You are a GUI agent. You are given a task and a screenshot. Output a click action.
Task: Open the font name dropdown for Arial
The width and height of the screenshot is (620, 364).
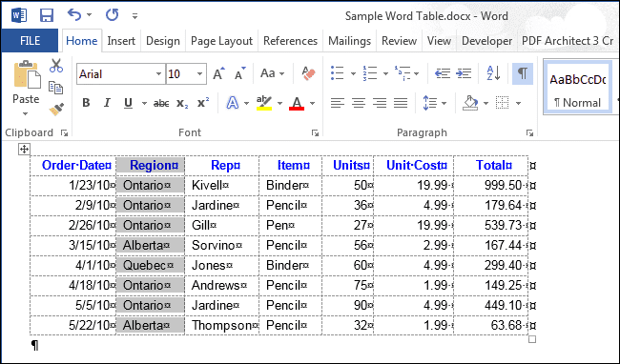pyautogui.click(x=158, y=73)
